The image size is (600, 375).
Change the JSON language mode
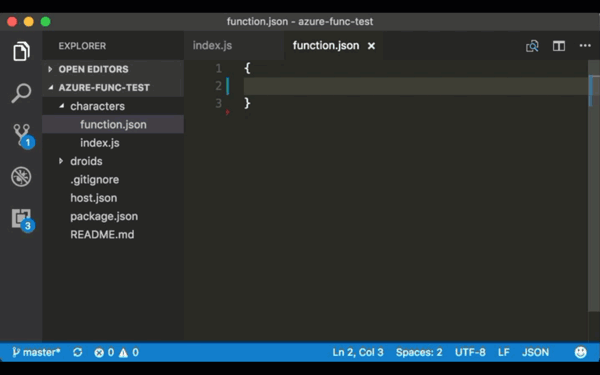pyautogui.click(x=535, y=352)
